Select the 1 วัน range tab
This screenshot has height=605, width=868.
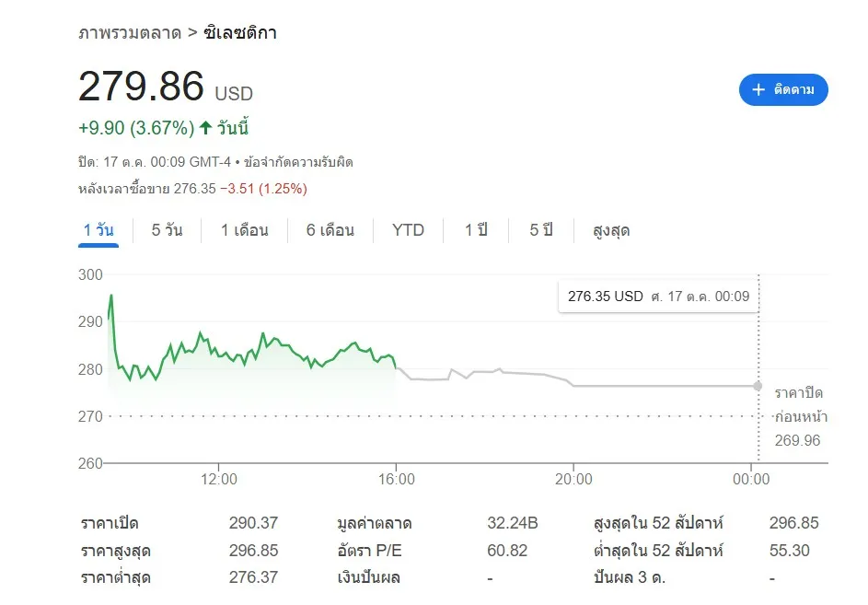tap(98, 230)
